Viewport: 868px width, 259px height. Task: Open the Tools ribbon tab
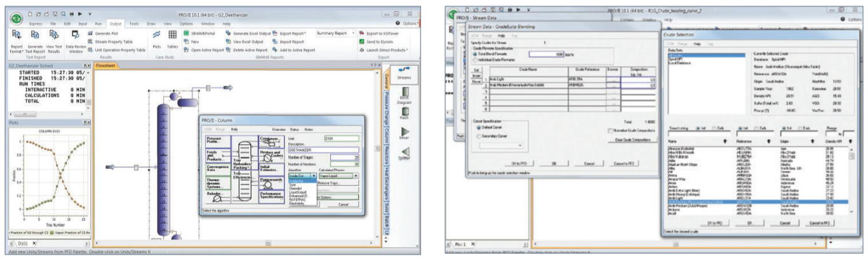tap(134, 23)
